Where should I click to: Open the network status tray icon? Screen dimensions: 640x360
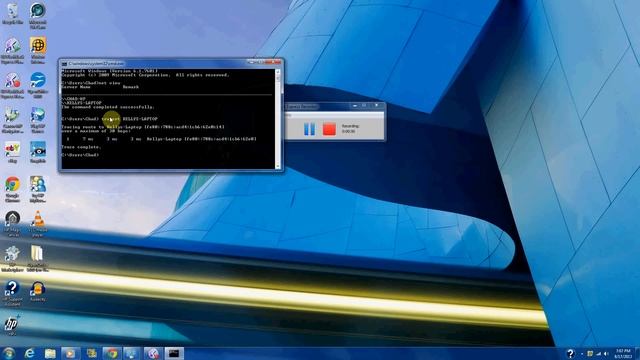coord(598,353)
